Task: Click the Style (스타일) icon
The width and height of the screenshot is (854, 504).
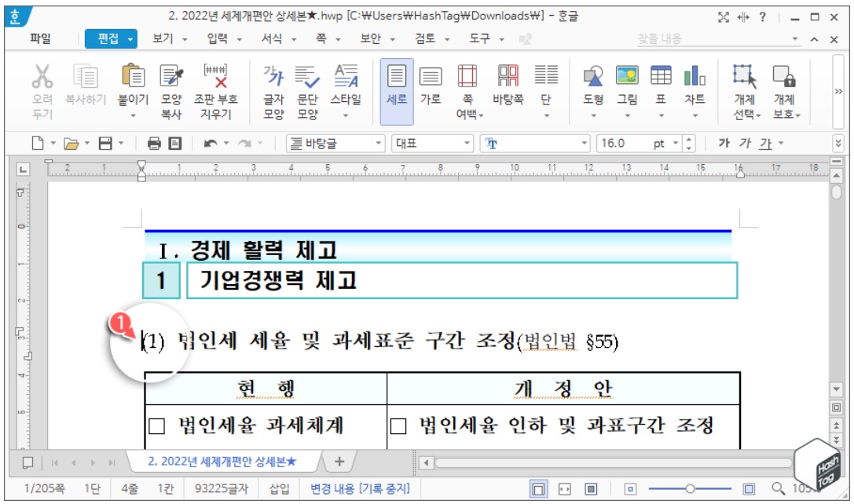Action: pyautogui.click(x=346, y=76)
